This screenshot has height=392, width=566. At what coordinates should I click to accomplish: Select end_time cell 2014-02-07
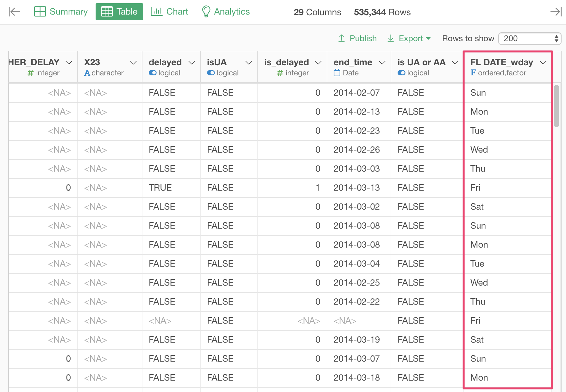(359, 93)
